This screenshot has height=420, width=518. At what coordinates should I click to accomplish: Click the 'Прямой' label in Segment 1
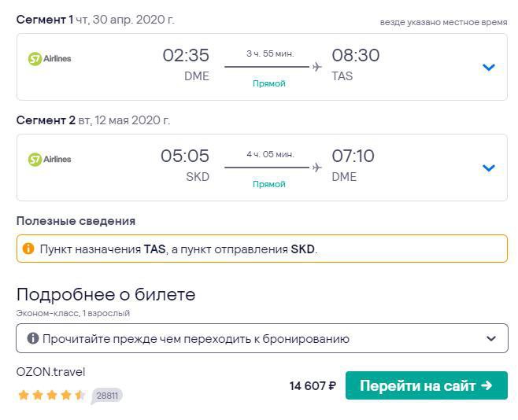tap(269, 83)
